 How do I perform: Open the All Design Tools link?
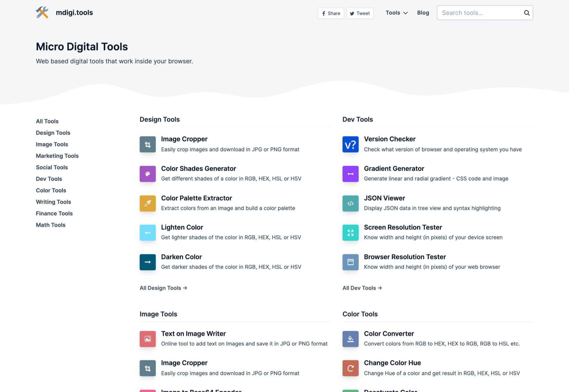(163, 288)
